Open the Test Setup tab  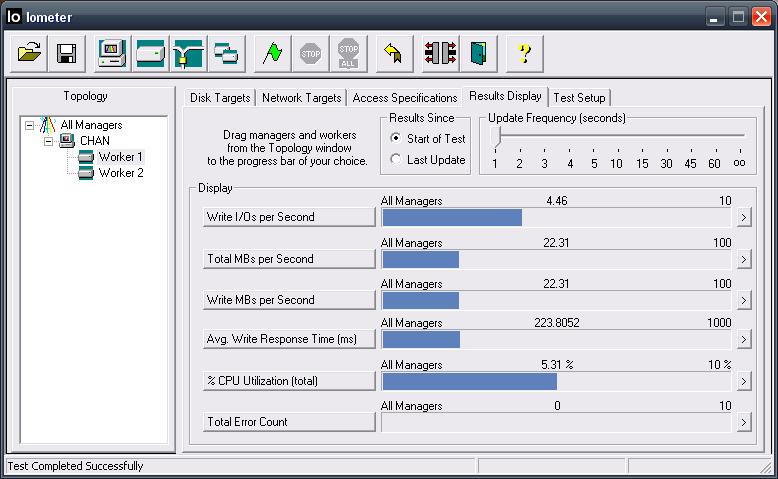579,98
